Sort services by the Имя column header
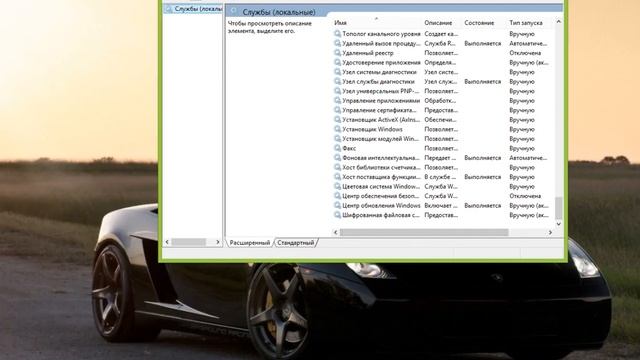This screenshot has height=360, width=640. tap(377, 23)
